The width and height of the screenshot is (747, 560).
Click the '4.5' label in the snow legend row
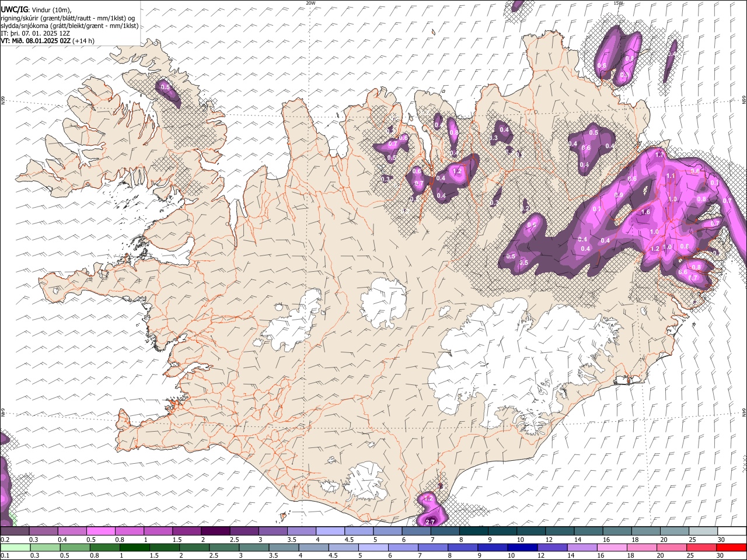pos(348,540)
